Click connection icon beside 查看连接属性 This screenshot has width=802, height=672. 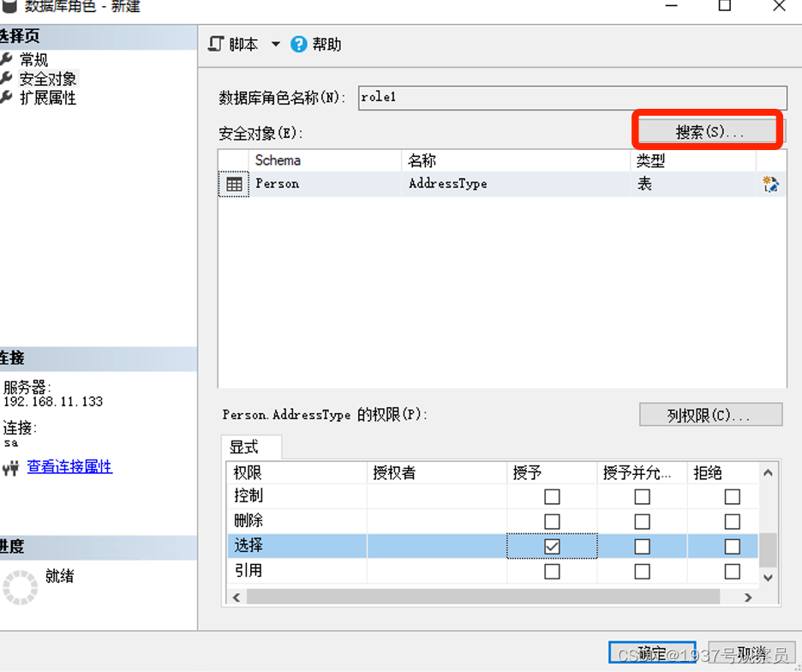[11, 468]
